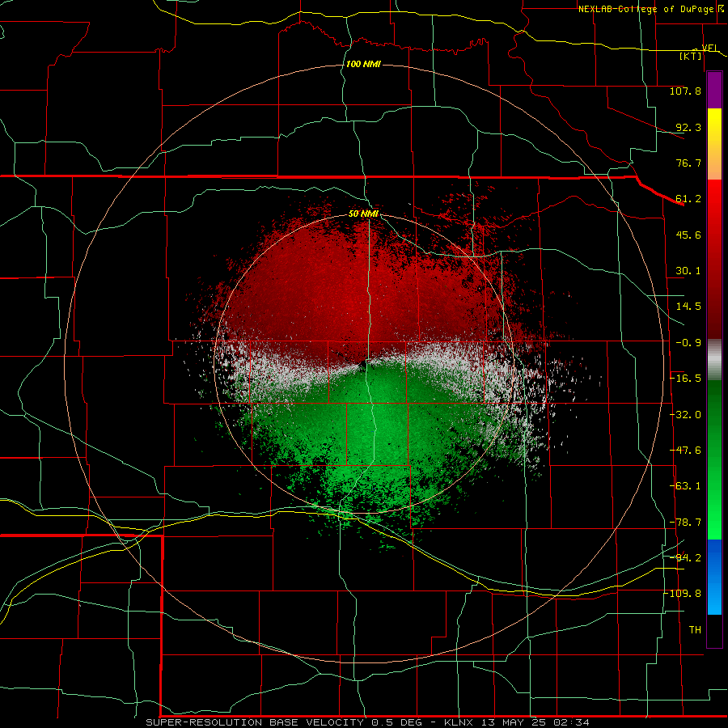Click the -47.6 value on the velocity scale
Viewport: 728px width, 728px height.
tap(685, 451)
